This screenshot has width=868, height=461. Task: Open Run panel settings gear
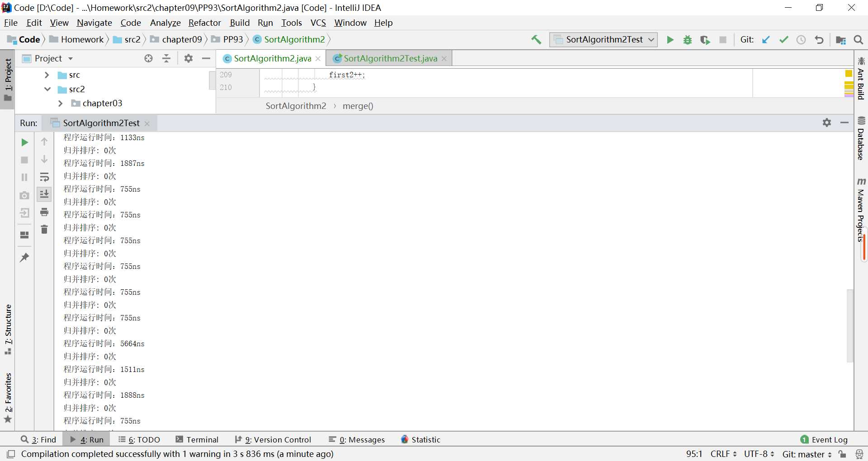[827, 122]
